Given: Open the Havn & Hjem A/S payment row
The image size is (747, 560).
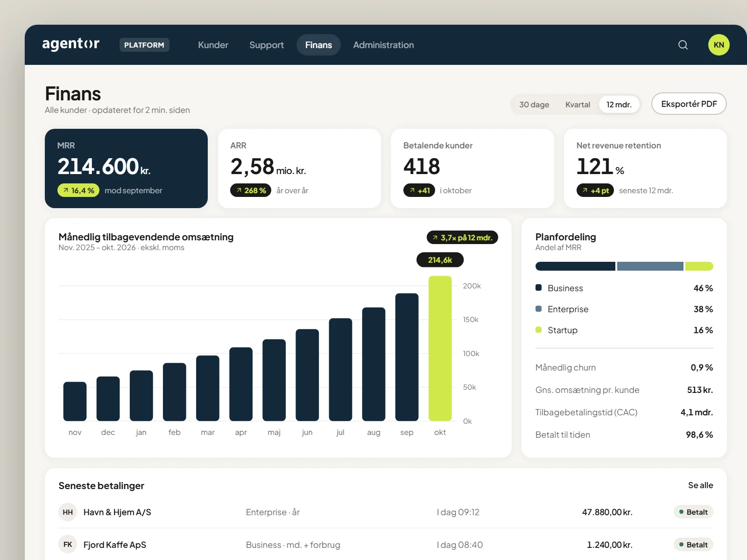Looking at the screenshot, I should (x=386, y=512).
